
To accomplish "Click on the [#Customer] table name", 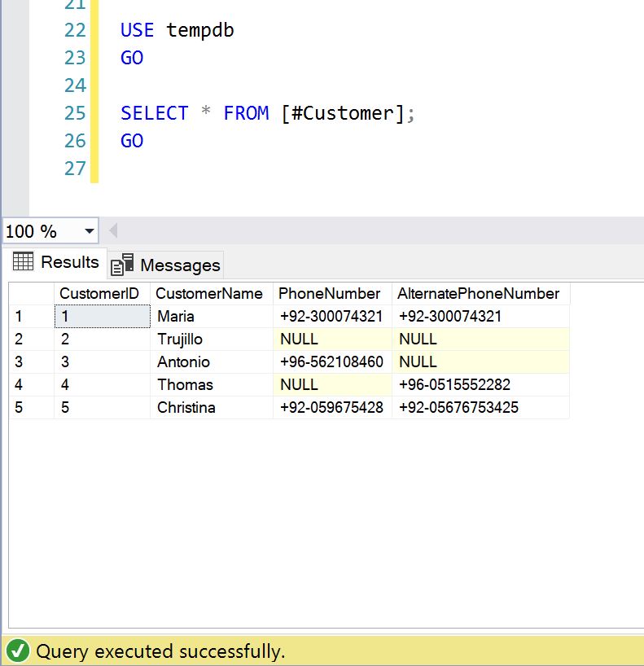I will coord(342,113).
